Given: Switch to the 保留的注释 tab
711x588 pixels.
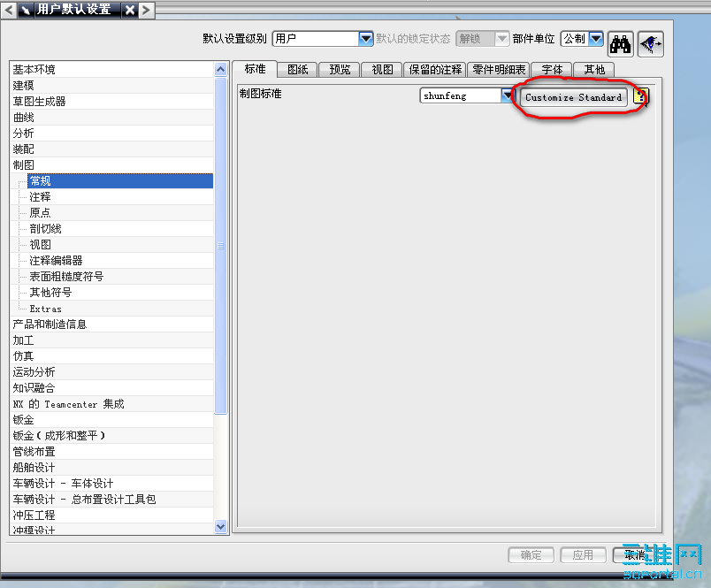Looking at the screenshot, I should (435, 70).
